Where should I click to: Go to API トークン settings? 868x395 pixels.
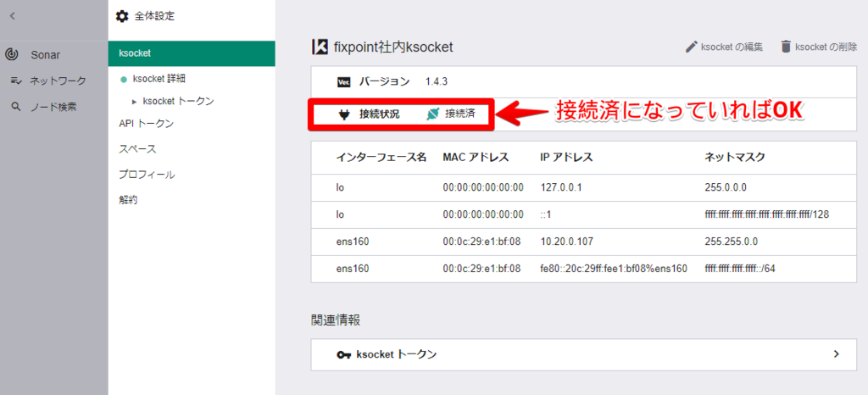click(146, 124)
